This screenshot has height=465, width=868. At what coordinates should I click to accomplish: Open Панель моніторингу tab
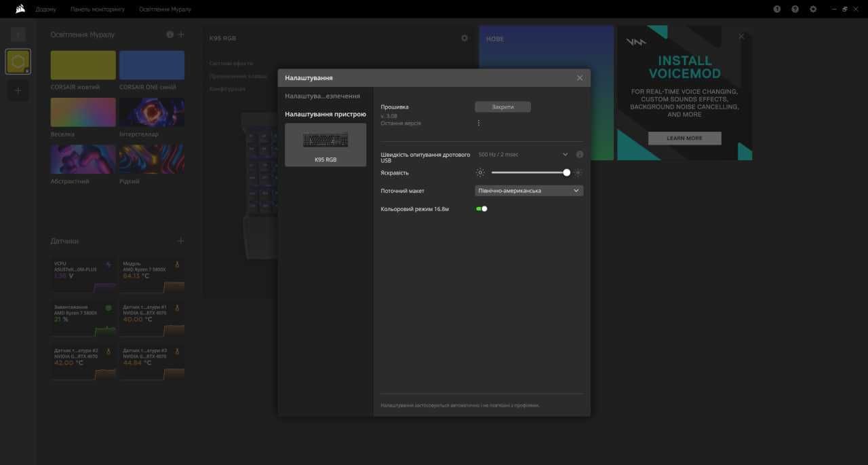click(x=98, y=10)
